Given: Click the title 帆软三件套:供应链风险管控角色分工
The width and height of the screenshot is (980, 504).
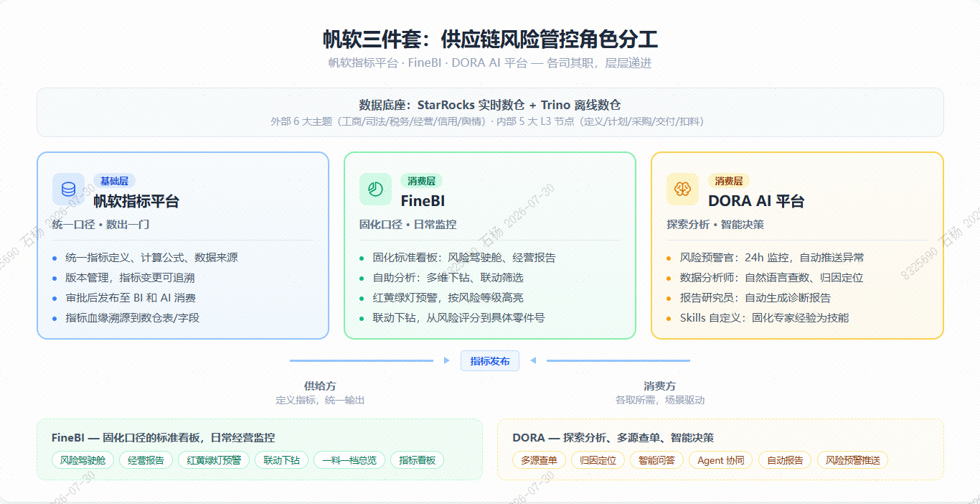Looking at the screenshot, I should tap(490, 39).
